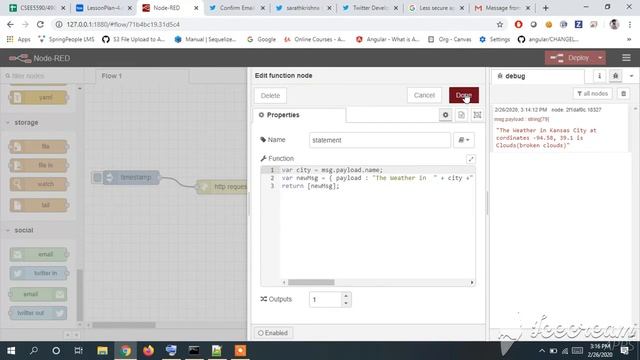Image resolution: width=640 pixels, height=360 pixels.
Task: Click Done in the function editor
Action: 464,95
